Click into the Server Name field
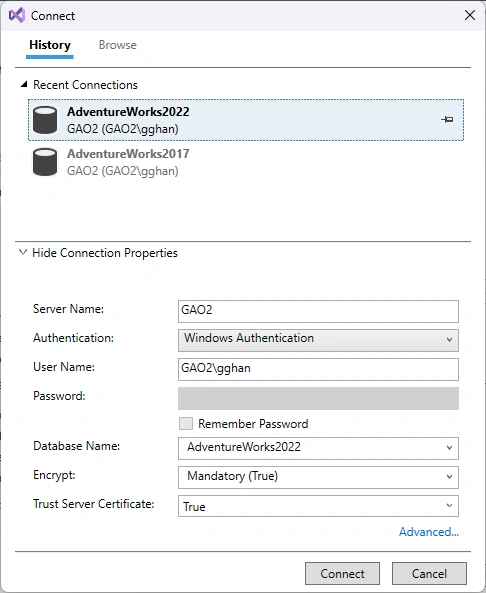The image size is (486, 593). (318, 311)
